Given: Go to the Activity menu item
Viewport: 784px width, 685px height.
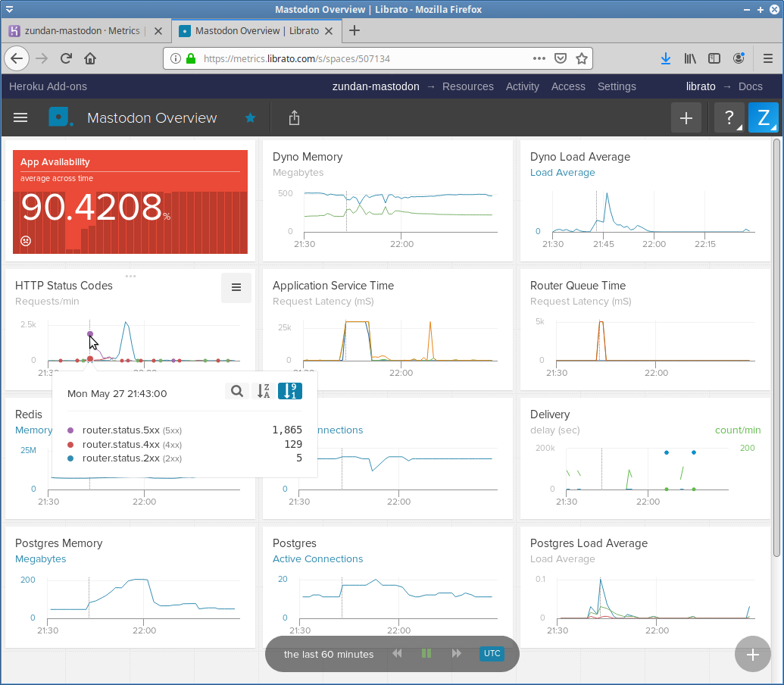Looking at the screenshot, I should click(x=522, y=86).
